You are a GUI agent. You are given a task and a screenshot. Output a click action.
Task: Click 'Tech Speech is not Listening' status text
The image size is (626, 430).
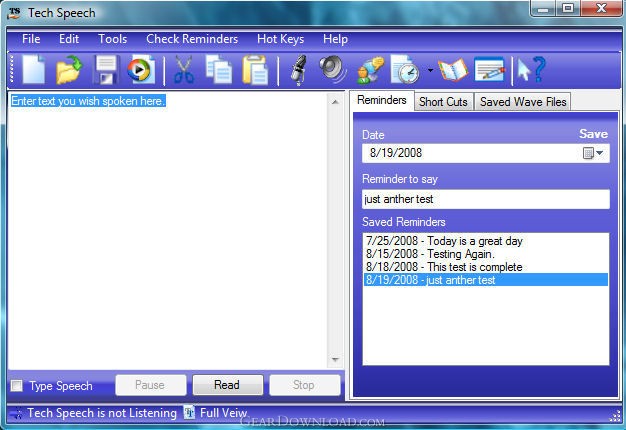[x=102, y=413]
